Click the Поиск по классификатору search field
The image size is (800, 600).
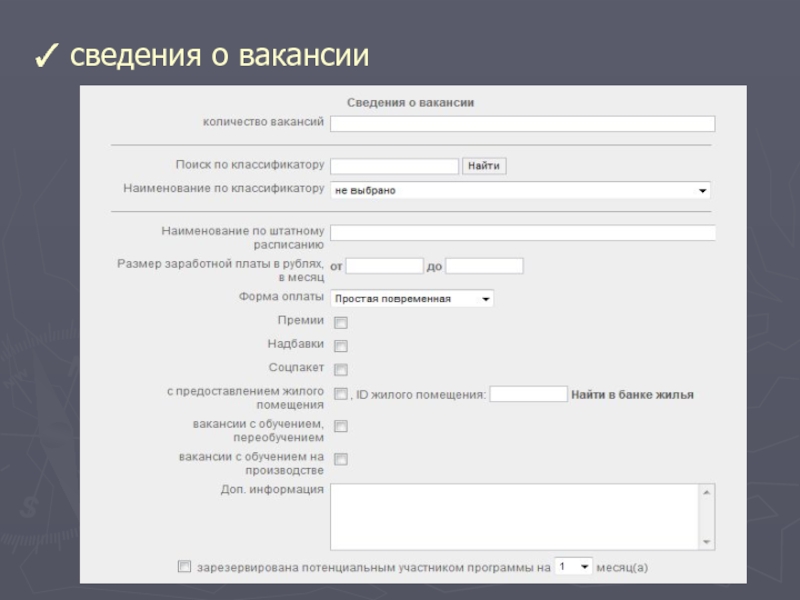click(394, 166)
